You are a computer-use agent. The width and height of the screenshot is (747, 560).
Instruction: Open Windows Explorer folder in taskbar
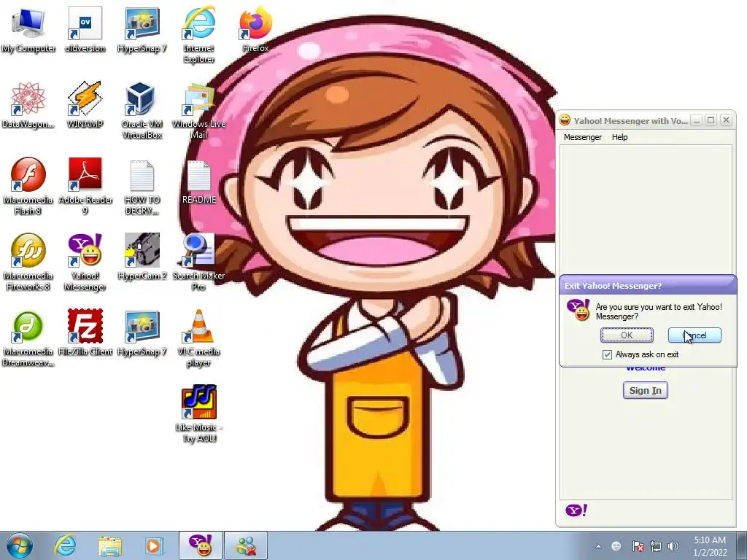110,545
